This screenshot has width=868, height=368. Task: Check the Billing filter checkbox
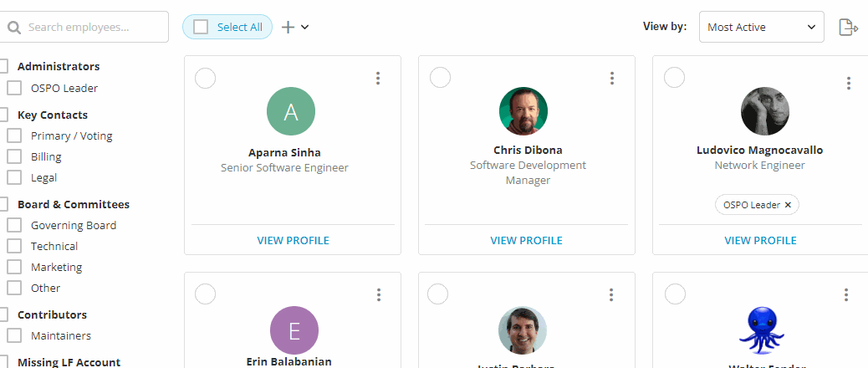pos(14,156)
